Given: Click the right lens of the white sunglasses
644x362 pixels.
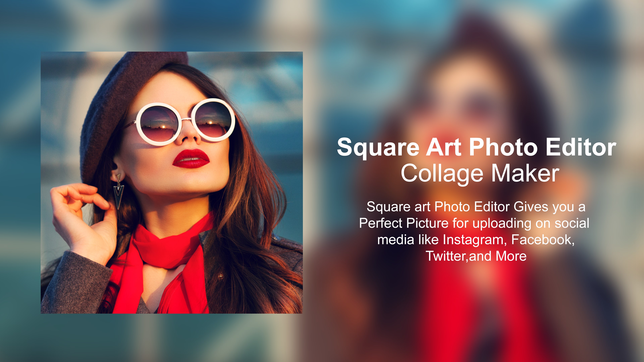Looking at the screenshot, I should 213,120.
